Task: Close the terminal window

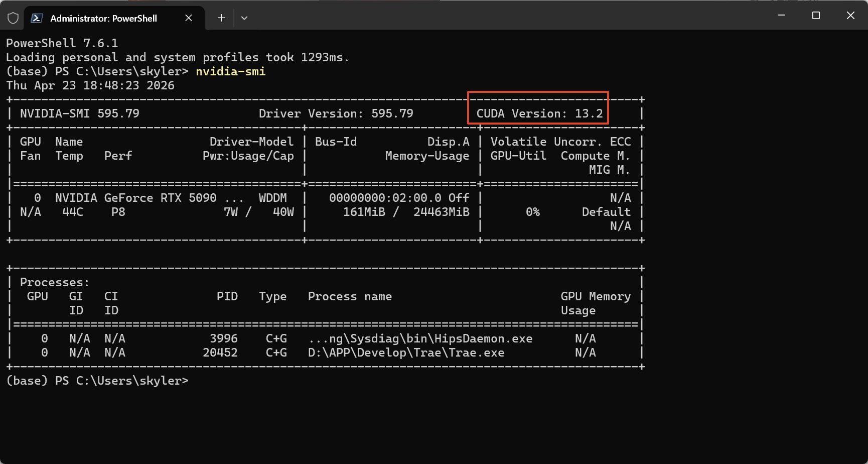Action: click(x=850, y=16)
